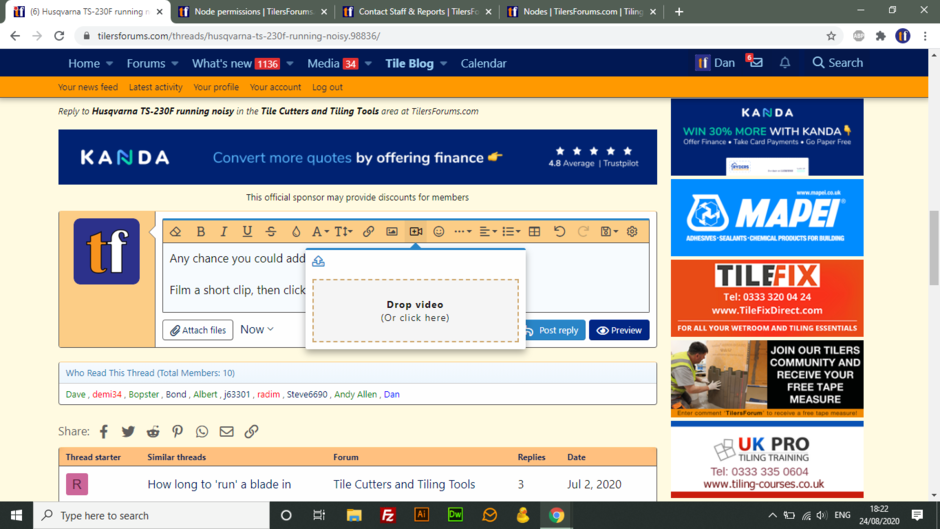Share thread via Email icon
Screen dimensions: 940x529
[227, 431]
